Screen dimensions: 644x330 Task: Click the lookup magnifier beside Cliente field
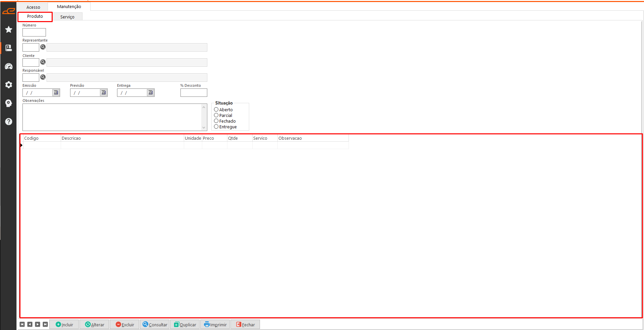pyautogui.click(x=43, y=62)
